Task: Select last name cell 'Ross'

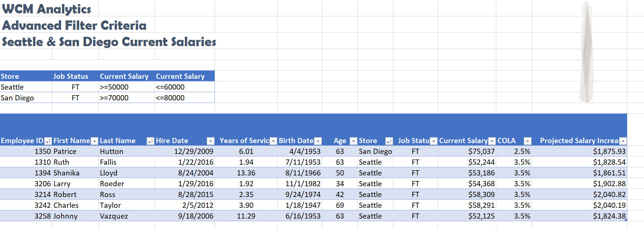Action: tap(127, 194)
